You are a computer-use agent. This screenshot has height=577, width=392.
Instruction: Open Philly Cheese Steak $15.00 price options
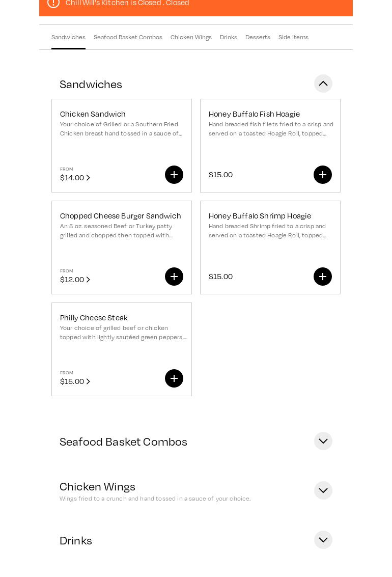pyautogui.click(x=75, y=381)
